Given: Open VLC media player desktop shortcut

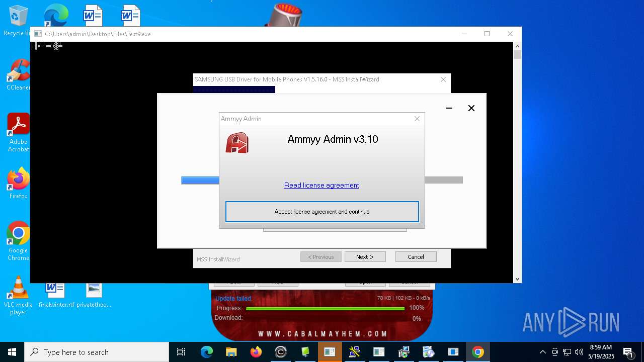Looking at the screenshot, I should 18,296.
